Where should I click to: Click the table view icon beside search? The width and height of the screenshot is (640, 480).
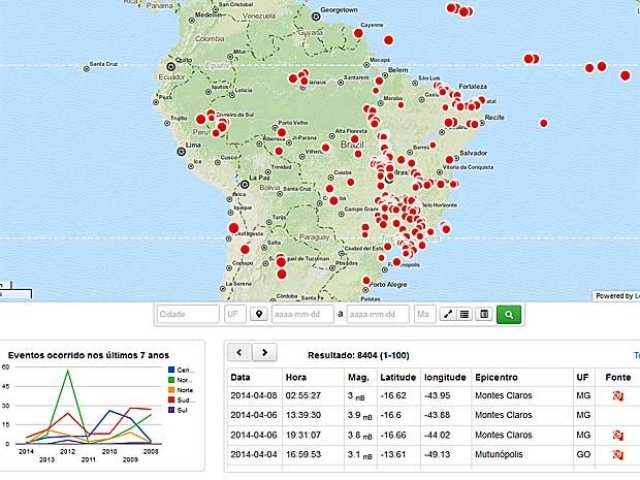click(x=483, y=314)
